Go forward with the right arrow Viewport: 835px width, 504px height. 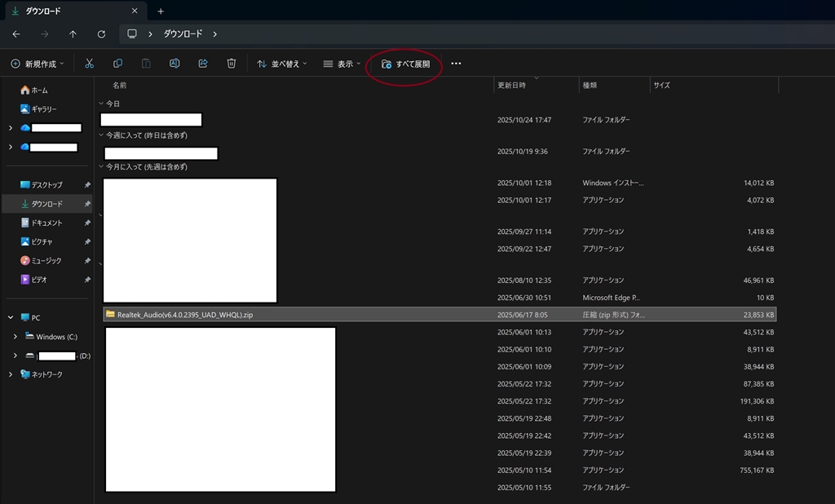pyautogui.click(x=45, y=34)
